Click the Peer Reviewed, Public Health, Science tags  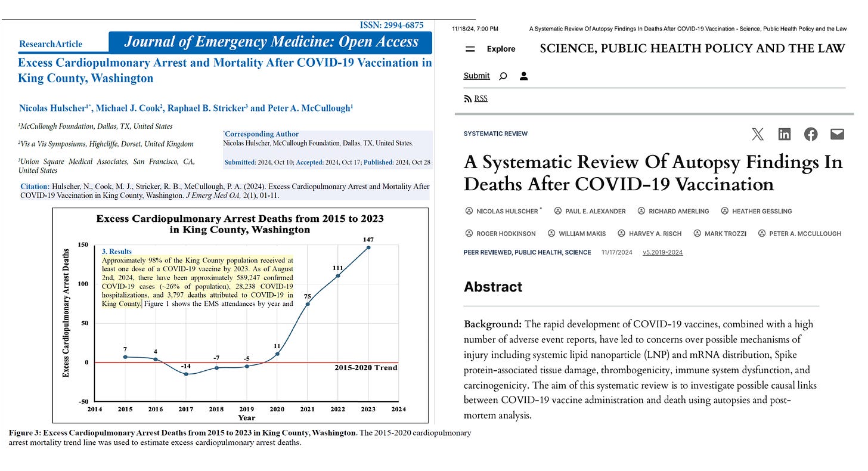[527, 252]
